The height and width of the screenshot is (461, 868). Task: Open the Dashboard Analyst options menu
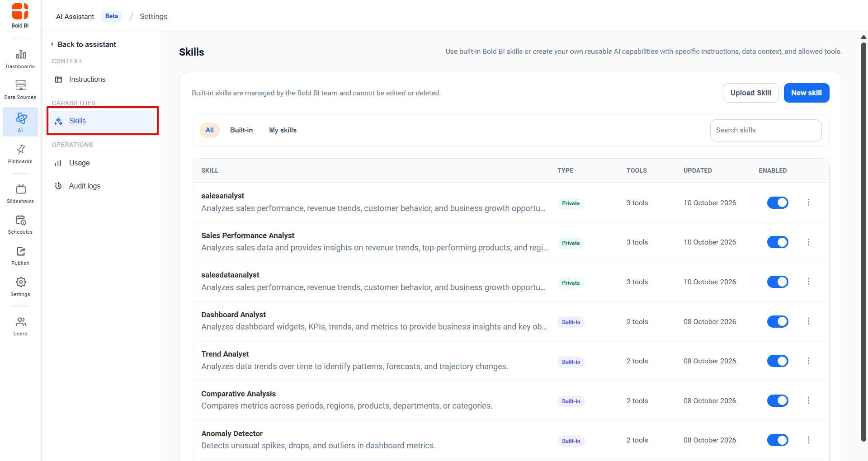click(x=809, y=321)
